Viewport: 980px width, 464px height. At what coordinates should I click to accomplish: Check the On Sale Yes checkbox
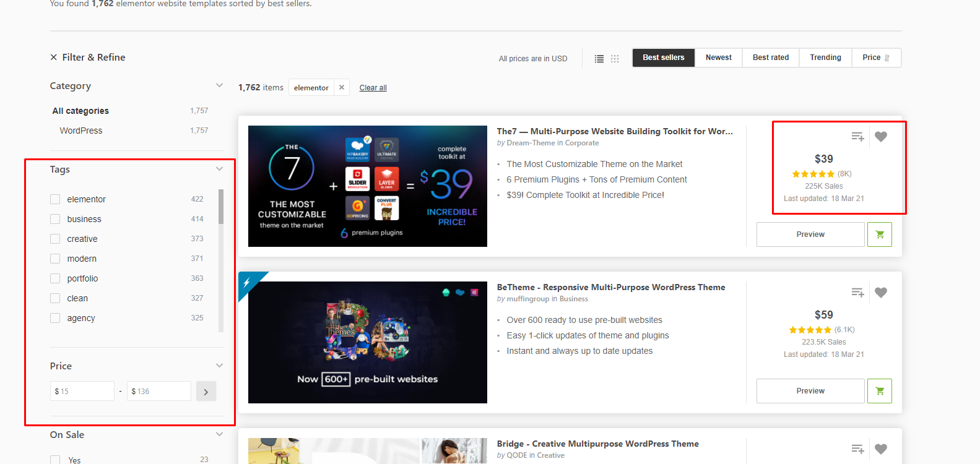click(55, 460)
